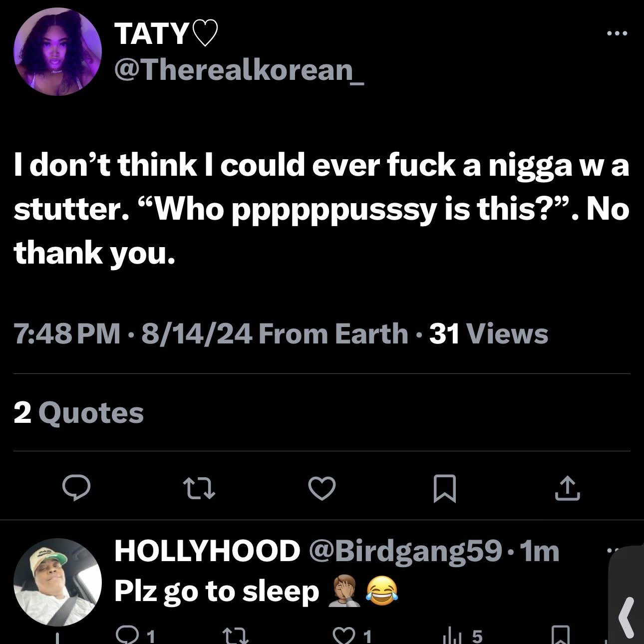This screenshot has width=644, height=644.
Task: Open the three-dot menu on TATY's tweet
Action: tap(617, 34)
